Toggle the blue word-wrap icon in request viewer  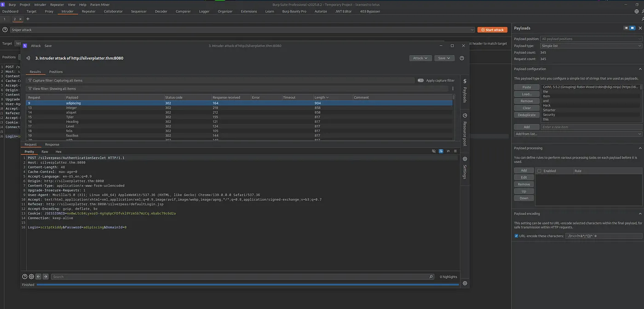click(x=441, y=151)
